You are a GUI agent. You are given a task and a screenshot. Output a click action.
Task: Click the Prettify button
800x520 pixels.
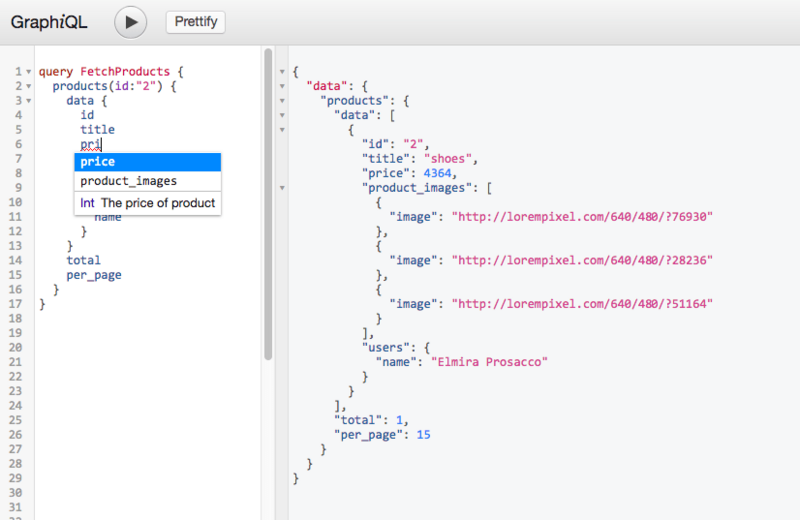(195, 22)
